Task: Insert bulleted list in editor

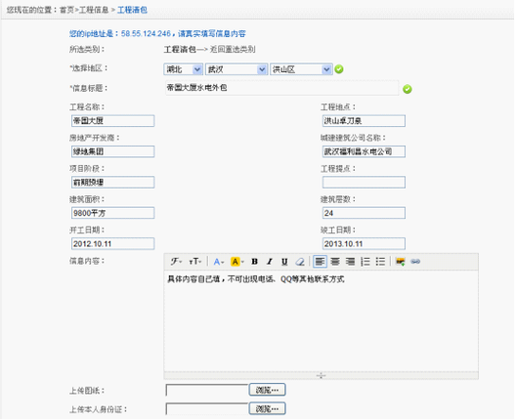Action: click(380, 262)
